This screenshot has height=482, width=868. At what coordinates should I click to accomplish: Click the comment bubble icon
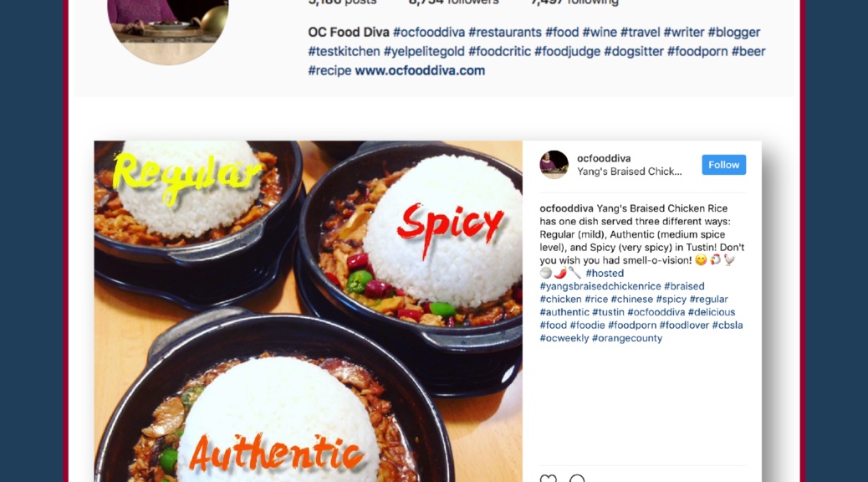point(577,478)
